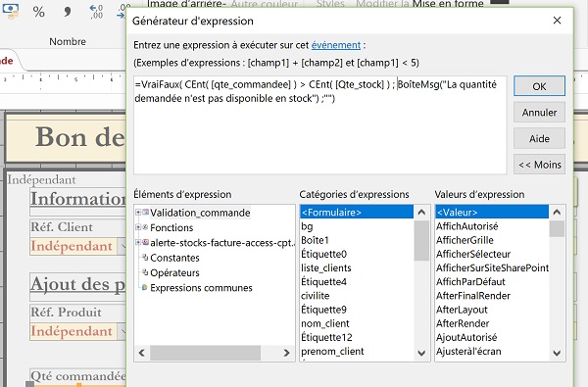Viewport: 588px width, 387px height.
Task: Select Étiquette0 in the categories list
Action: coord(357,254)
